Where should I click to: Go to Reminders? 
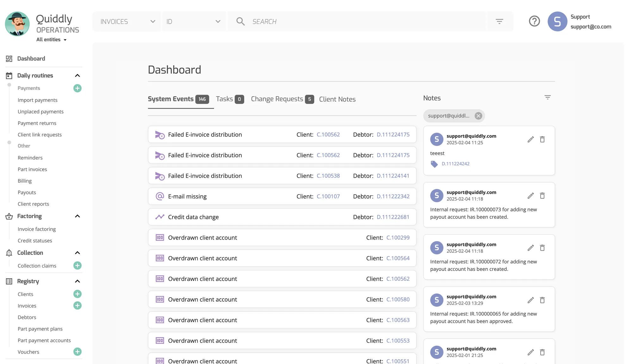pos(30,158)
